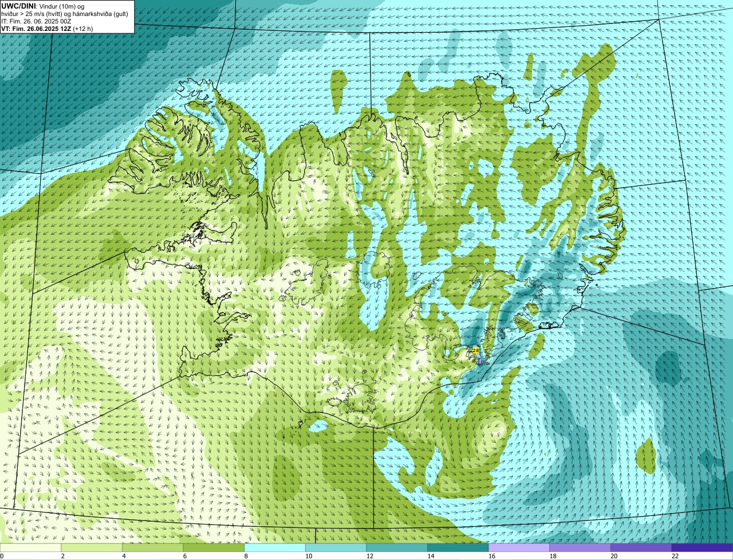Select the 12–14 m/s teal legend swatch
The width and height of the screenshot is (733, 560).
397,547
